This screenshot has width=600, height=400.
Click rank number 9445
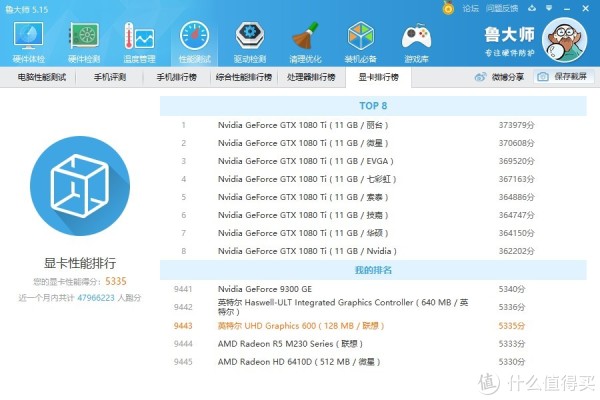click(183, 362)
